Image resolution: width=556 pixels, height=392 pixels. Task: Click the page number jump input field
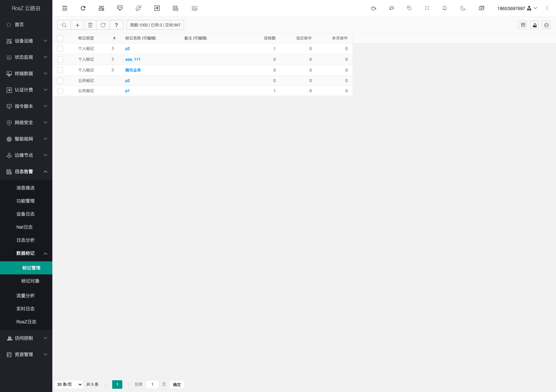pos(152,384)
